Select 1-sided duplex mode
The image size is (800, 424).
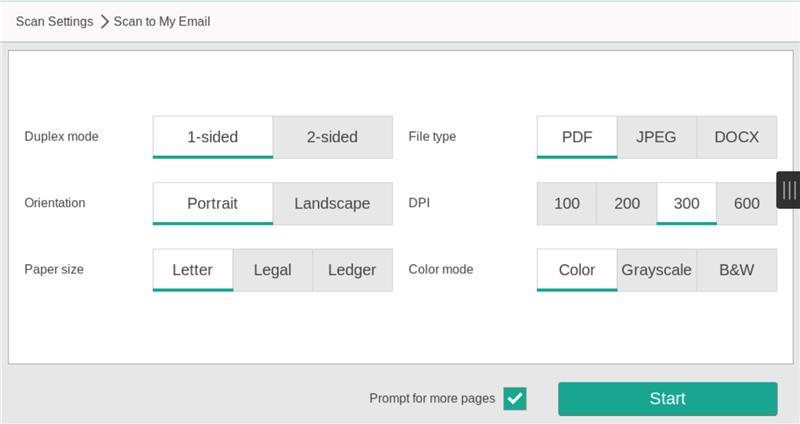[x=212, y=137]
